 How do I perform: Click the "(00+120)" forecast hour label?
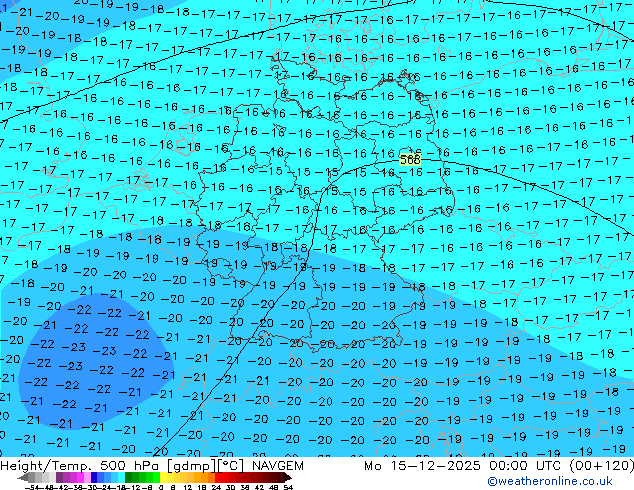coord(601,466)
